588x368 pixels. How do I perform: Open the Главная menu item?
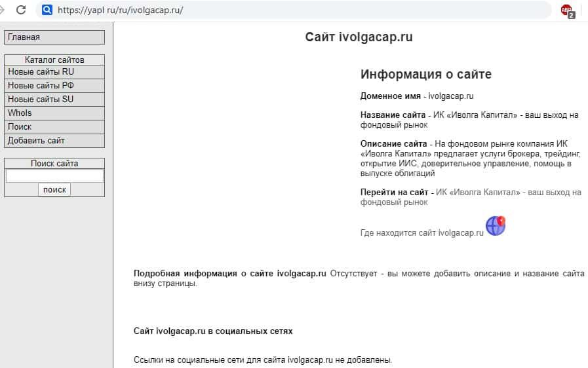(x=54, y=37)
